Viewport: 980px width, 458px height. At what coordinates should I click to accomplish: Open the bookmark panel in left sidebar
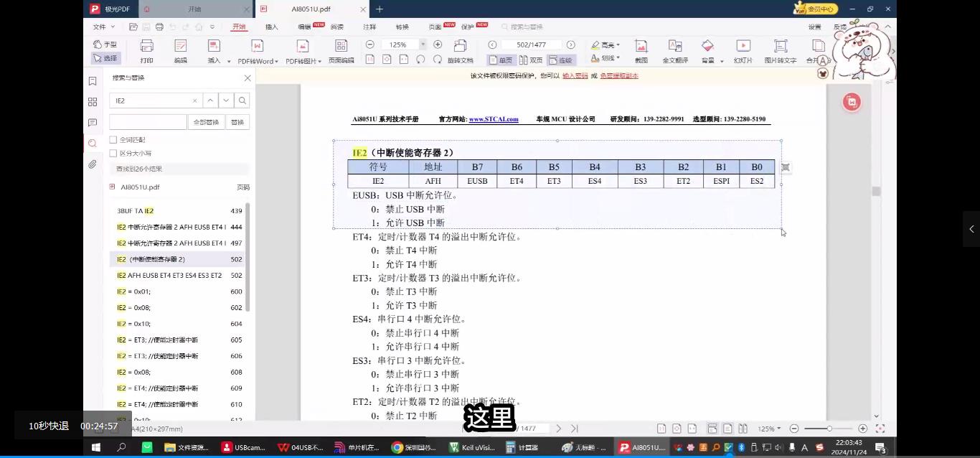click(92, 81)
